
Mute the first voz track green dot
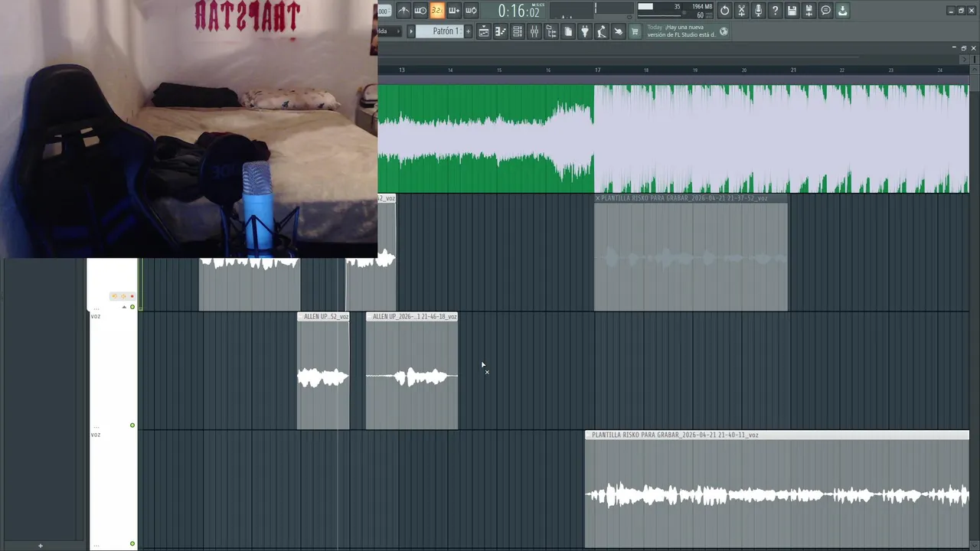tap(132, 425)
